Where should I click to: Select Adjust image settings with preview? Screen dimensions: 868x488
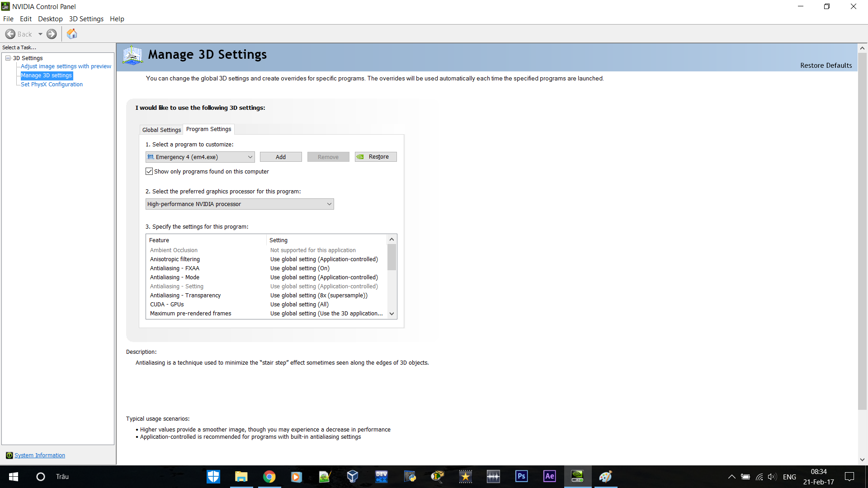(66, 66)
